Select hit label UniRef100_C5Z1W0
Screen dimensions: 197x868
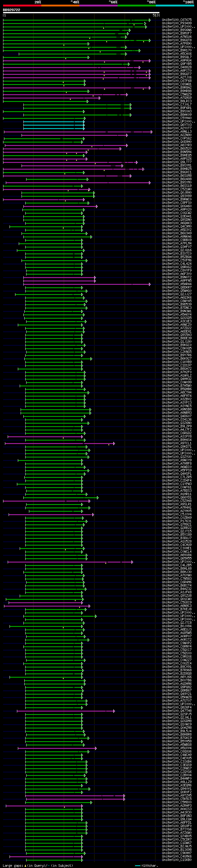coord(177,189)
